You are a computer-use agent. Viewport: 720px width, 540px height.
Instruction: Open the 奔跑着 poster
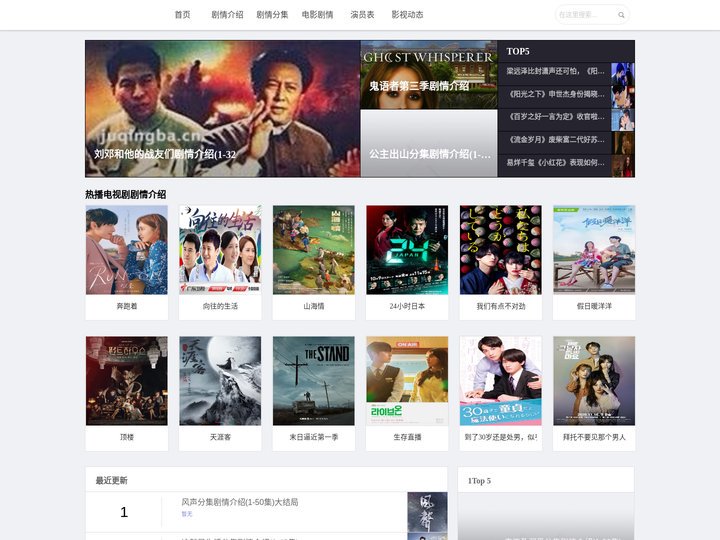(127, 250)
